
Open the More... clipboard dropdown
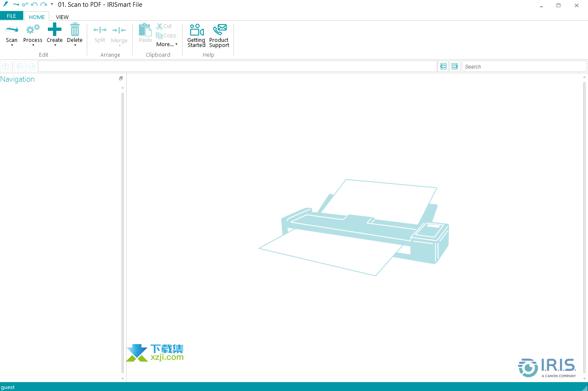(167, 44)
